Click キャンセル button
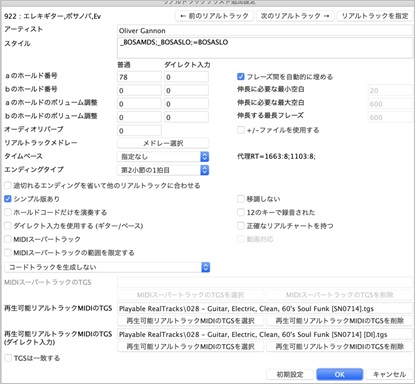Viewport: 415px width, 384px height. pyautogui.click(x=389, y=374)
